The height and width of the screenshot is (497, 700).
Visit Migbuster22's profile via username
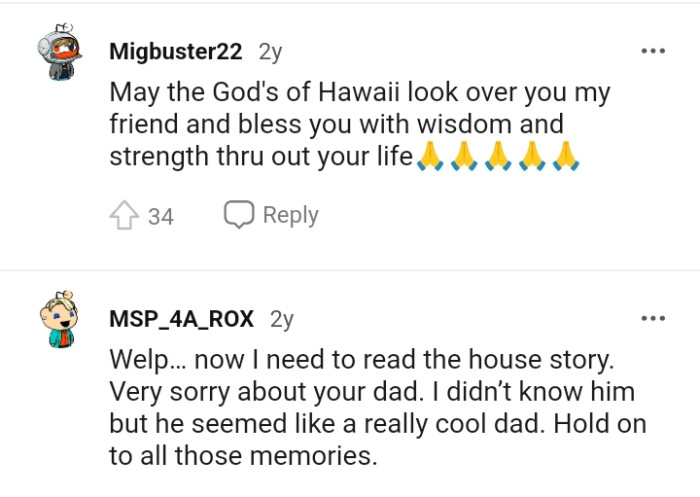175,51
